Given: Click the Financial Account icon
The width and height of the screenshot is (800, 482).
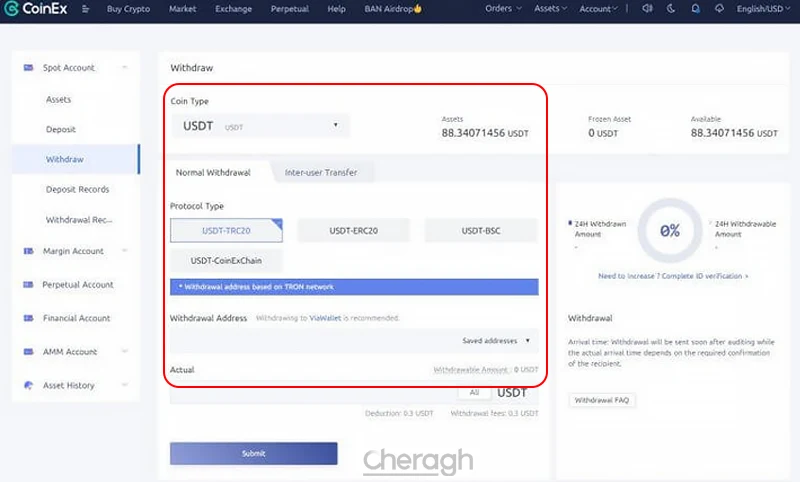Looking at the screenshot, I should click(x=29, y=318).
